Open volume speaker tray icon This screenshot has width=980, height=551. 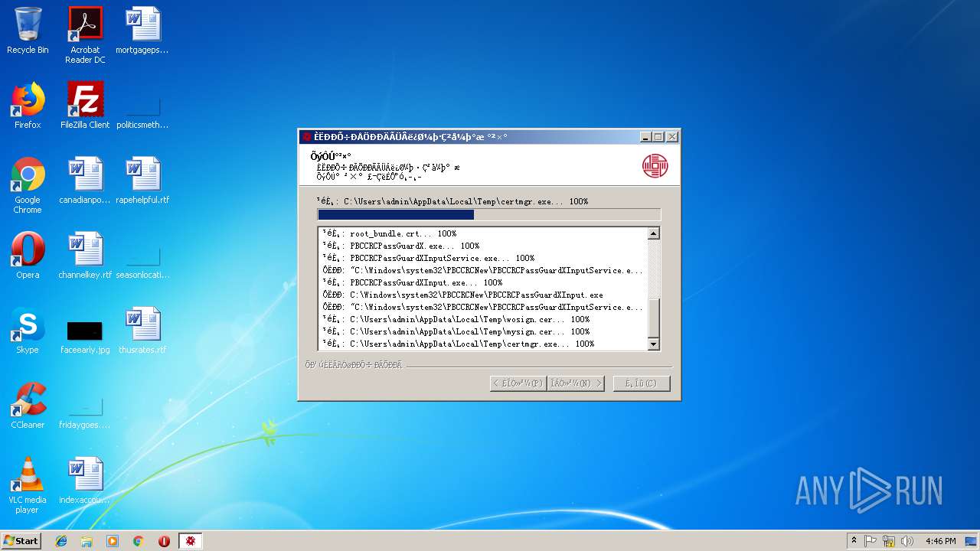(x=907, y=541)
